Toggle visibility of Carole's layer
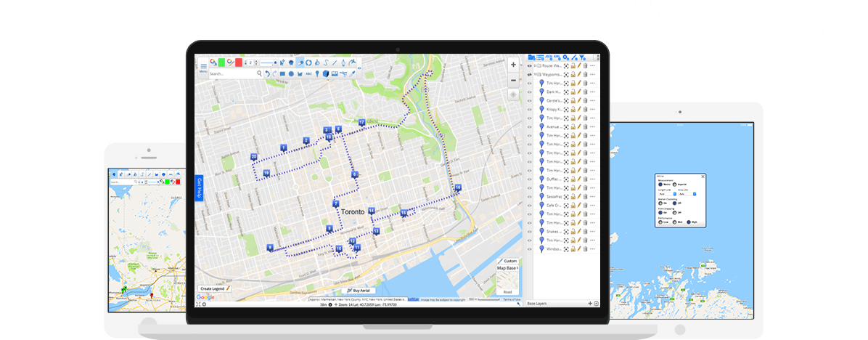The height and width of the screenshot is (340, 868). [x=530, y=101]
